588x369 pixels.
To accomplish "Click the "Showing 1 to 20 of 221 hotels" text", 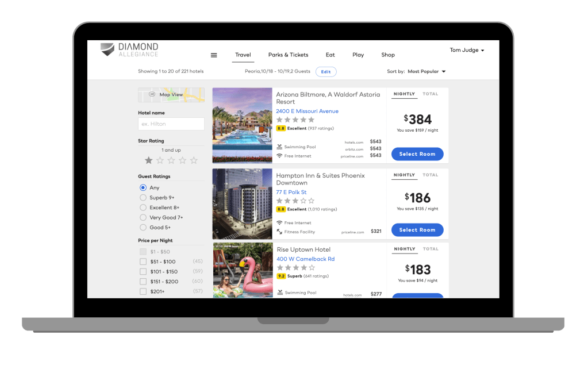I will pos(171,71).
